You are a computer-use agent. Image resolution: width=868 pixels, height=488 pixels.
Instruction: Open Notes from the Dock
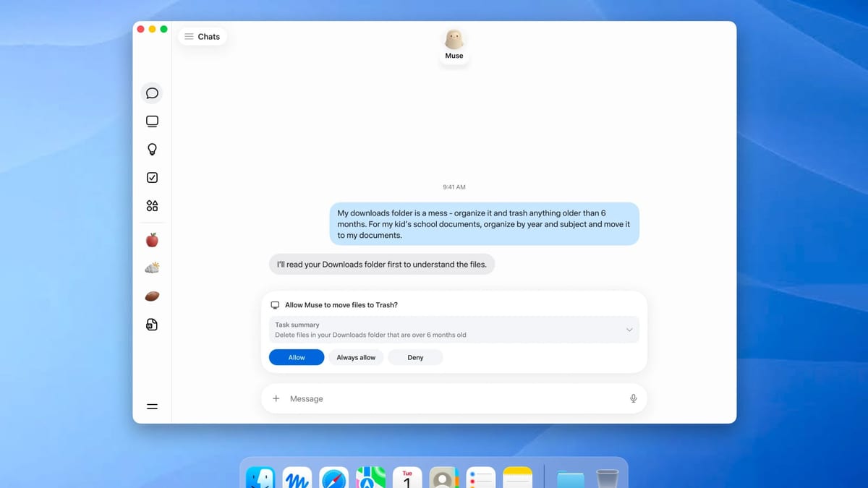pyautogui.click(x=518, y=478)
